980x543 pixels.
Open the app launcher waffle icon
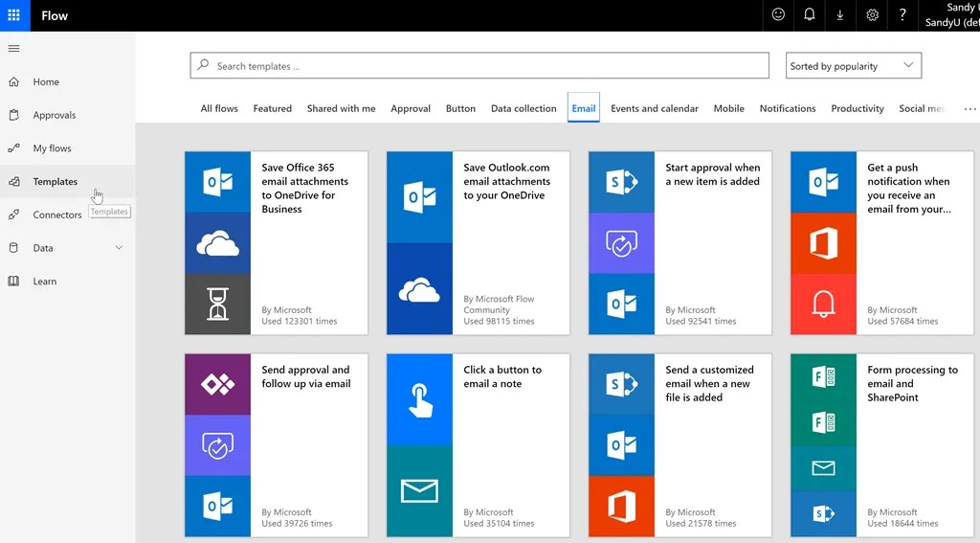(13, 15)
